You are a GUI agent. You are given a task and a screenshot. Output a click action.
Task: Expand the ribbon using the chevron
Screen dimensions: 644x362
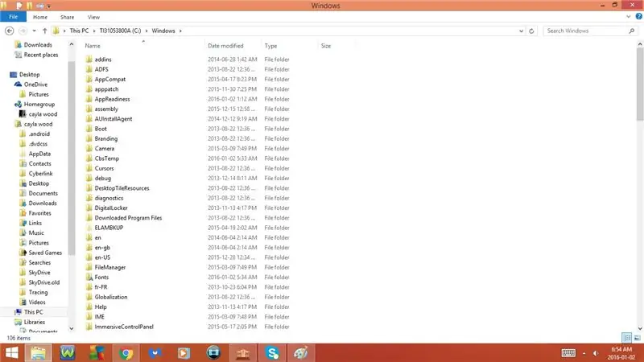pos(629,17)
